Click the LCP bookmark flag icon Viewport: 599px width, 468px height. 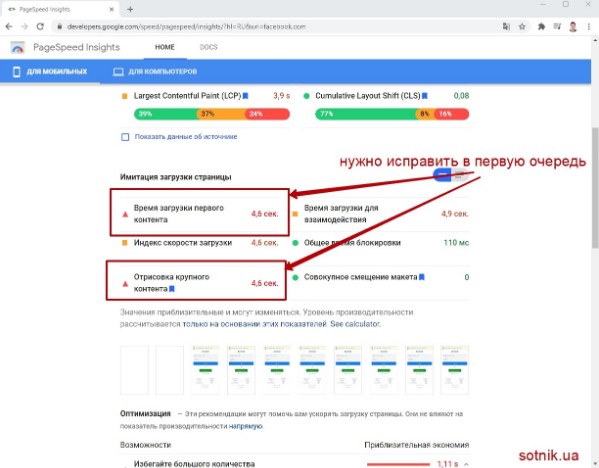point(245,96)
